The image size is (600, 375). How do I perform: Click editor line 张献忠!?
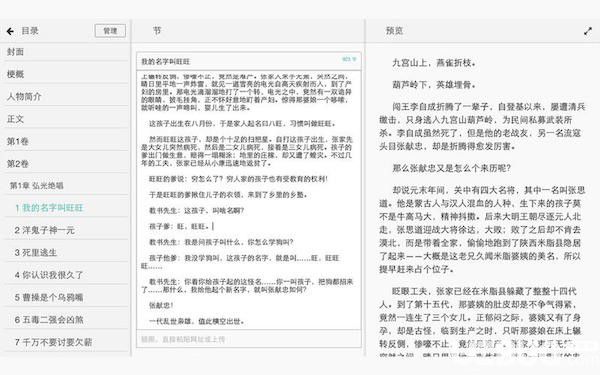tap(161, 305)
